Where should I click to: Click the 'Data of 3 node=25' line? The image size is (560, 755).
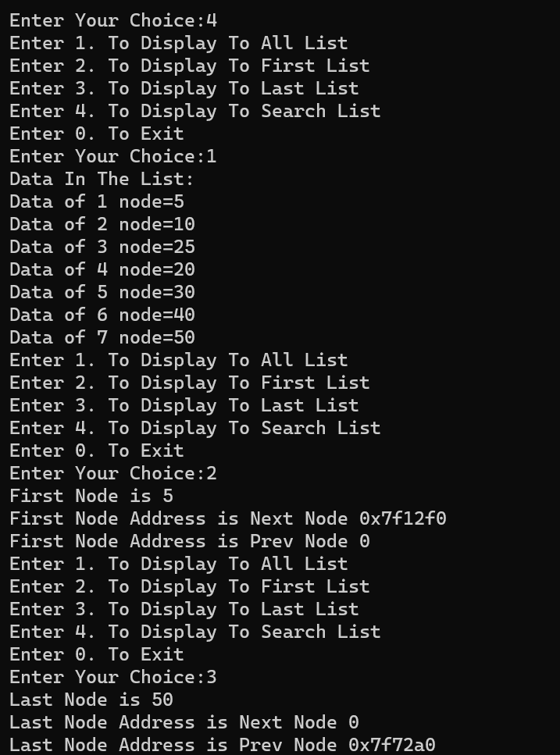pyautogui.click(x=102, y=247)
